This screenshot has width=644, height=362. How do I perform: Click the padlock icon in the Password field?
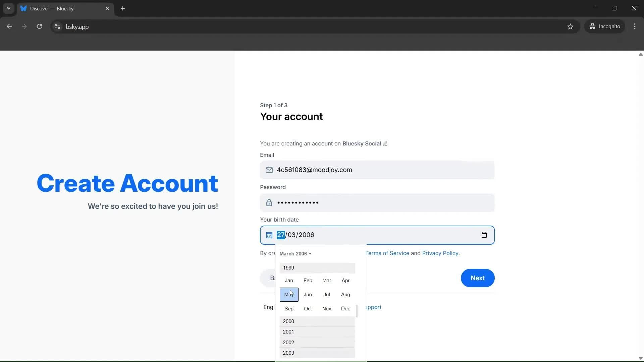[269, 202]
